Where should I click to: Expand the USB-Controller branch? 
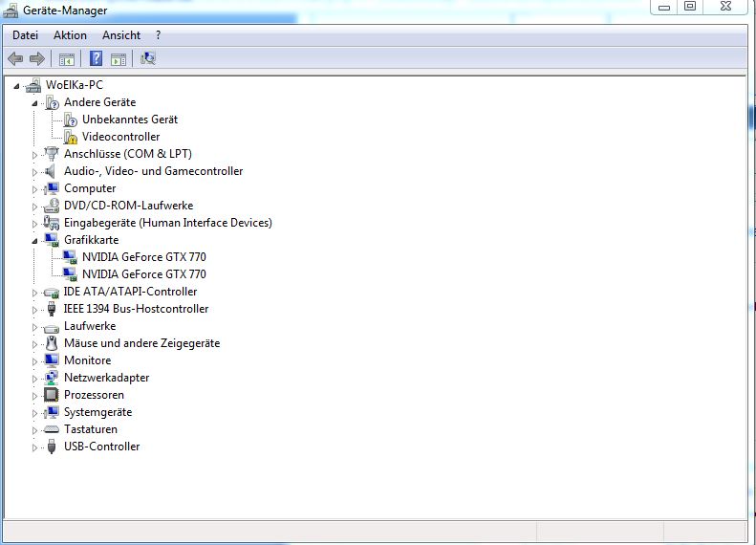point(34,447)
